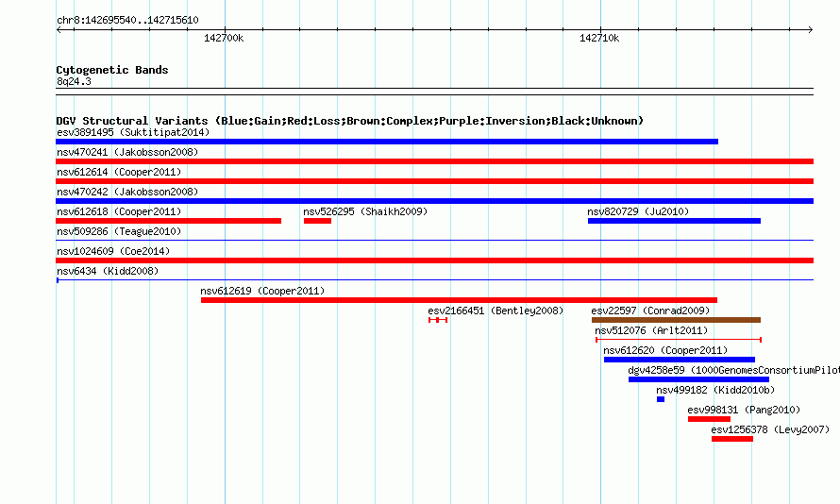Open the nsv612619 (Cooper2011) label
Viewport: 840px width, 504px height.
(262, 291)
